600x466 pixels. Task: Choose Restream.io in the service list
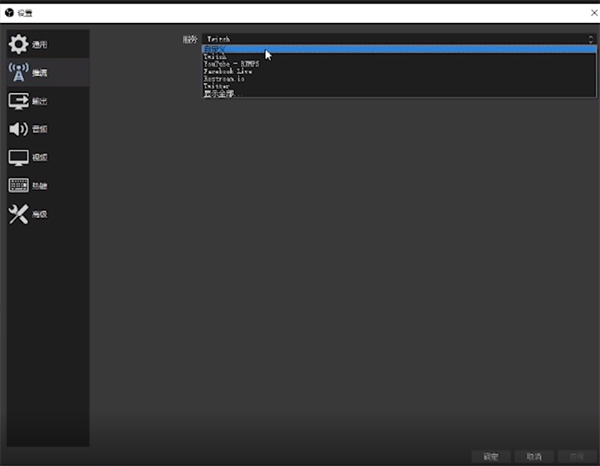click(x=224, y=79)
